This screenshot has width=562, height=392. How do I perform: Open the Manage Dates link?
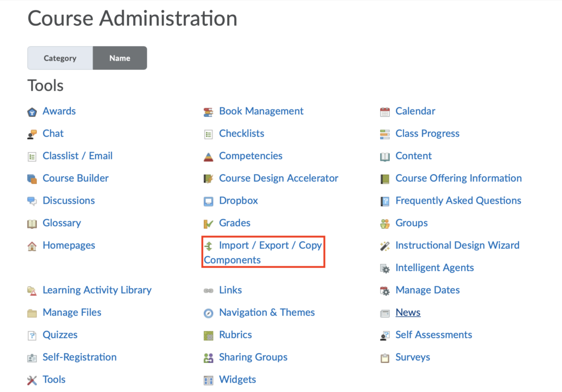428,290
